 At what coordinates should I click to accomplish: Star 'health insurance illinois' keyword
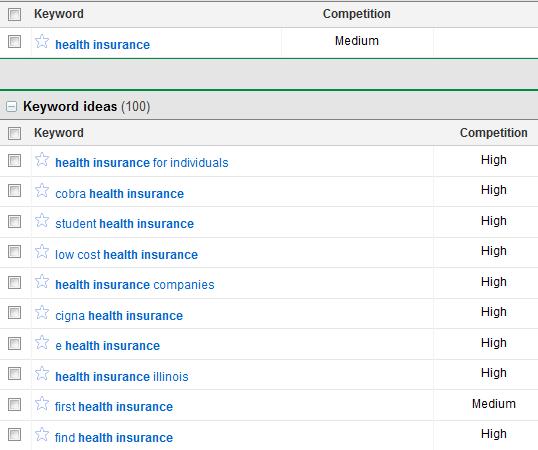(42, 374)
